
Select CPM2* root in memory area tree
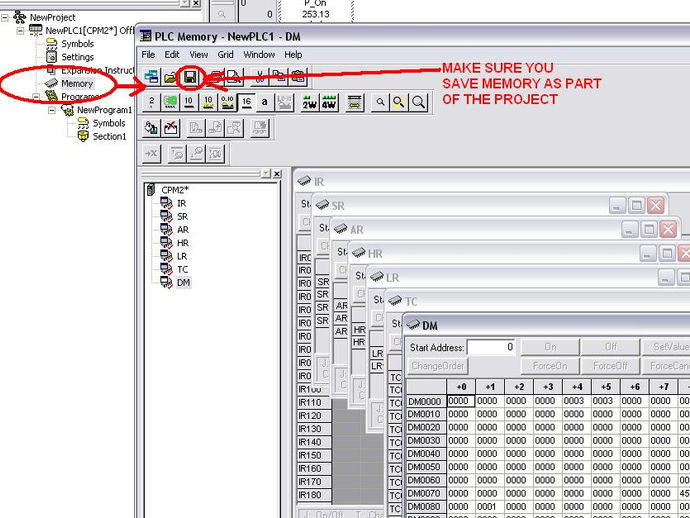[x=175, y=190]
